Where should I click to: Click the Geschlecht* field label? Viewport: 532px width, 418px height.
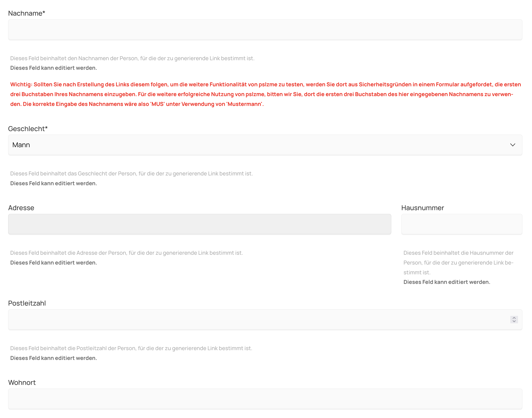click(28, 129)
